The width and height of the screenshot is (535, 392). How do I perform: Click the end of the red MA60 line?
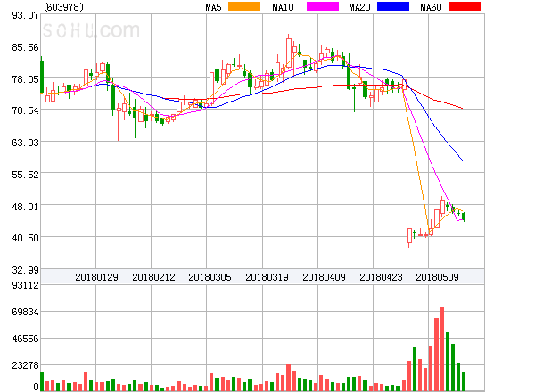pyautogui.click(x=462, y=109)
